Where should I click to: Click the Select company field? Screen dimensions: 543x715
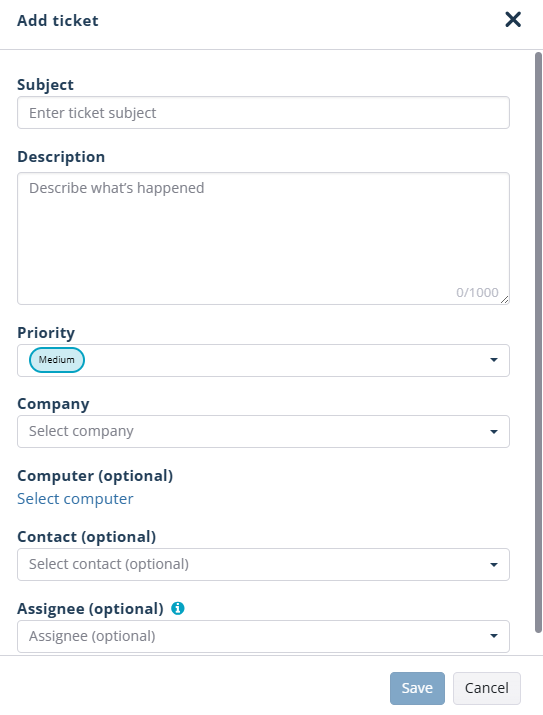(263, 431)
